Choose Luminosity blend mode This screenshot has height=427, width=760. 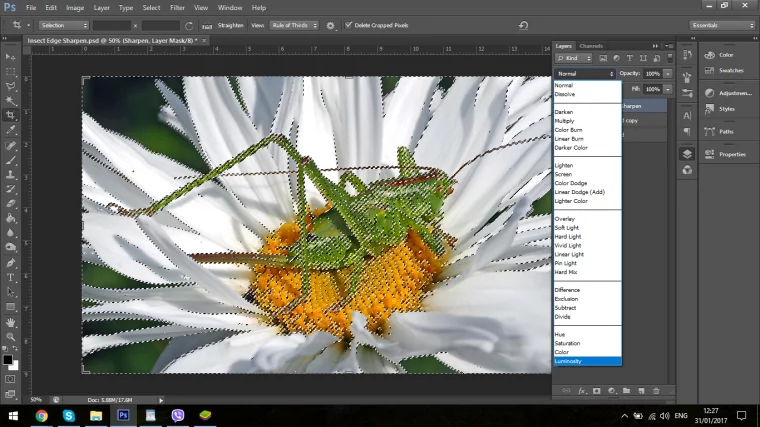coord(587,361)
